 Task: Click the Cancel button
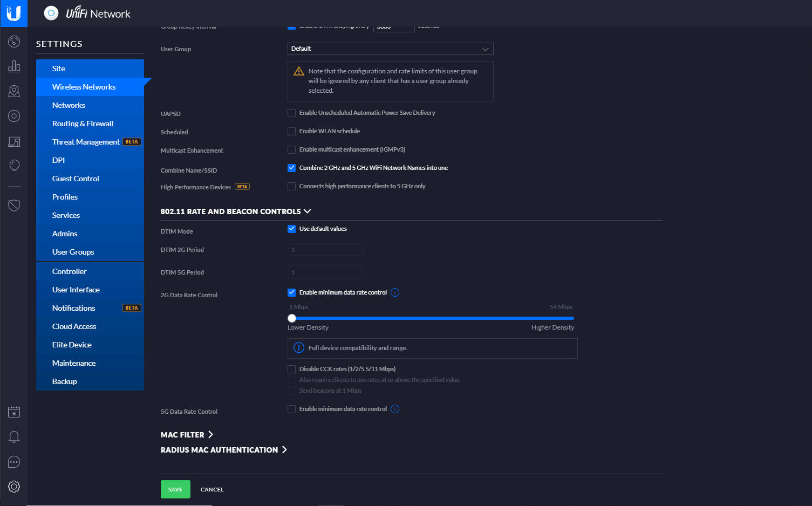(x=212, y=489)
